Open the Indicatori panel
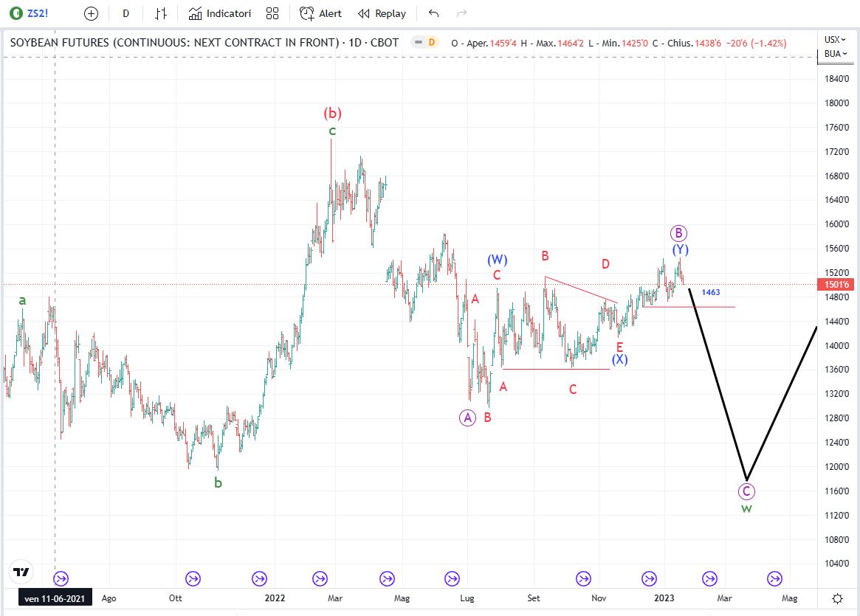This screenshot has width=860, height=616. (x=219, y=14)
